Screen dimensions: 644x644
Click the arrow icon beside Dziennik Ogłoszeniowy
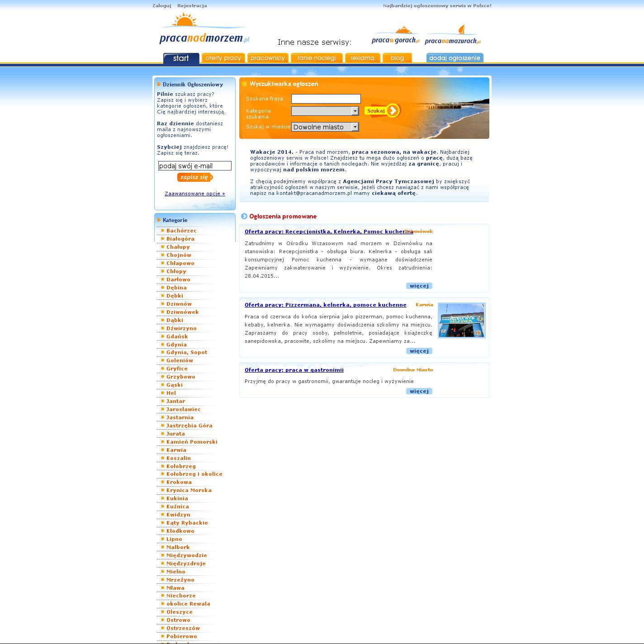pyautogui.click(x=159, y=85)
